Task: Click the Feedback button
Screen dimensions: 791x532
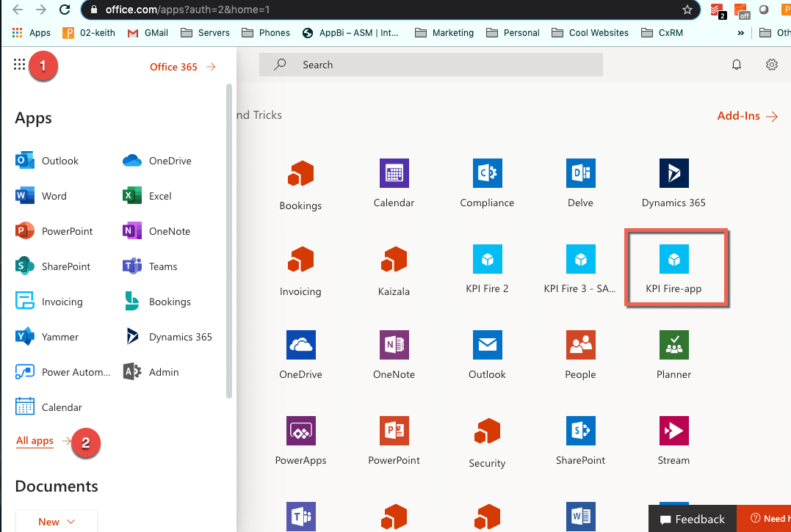Action: pos(692,519)
